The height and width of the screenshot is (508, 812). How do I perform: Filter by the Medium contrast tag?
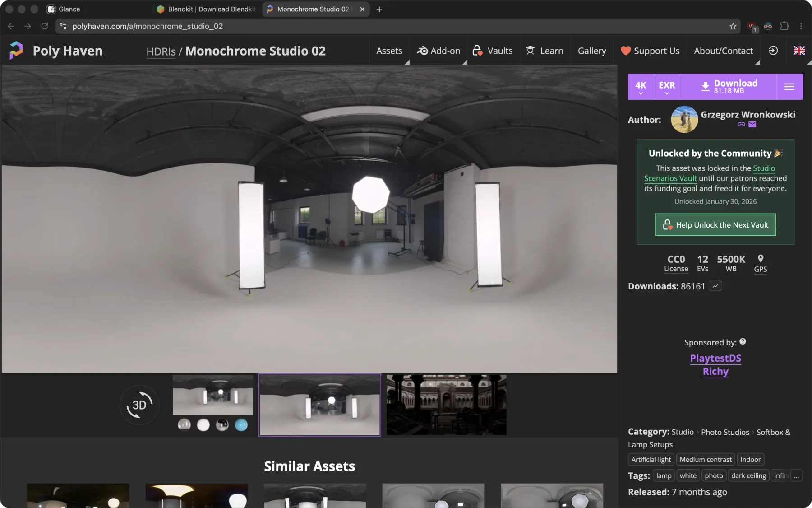click(706, 460)
